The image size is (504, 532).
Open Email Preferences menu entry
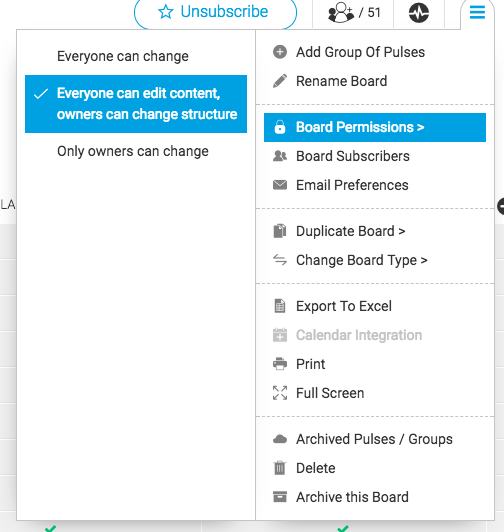375,185
